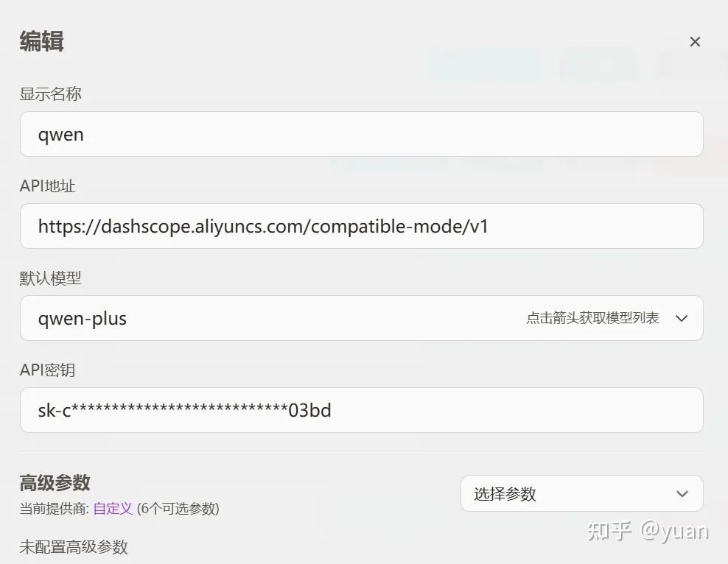Click the qwen-plus default model text

tap(83, 319)
